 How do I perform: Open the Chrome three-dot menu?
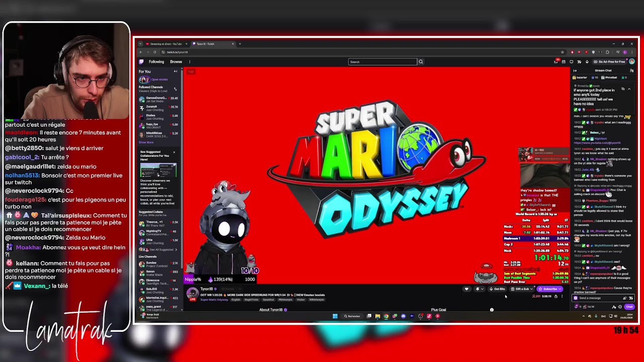632,52
